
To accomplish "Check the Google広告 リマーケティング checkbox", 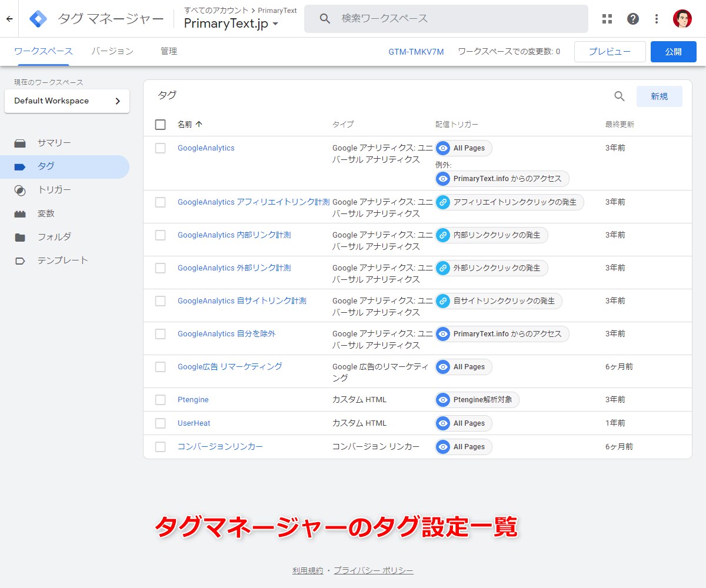I will [161, 367].
